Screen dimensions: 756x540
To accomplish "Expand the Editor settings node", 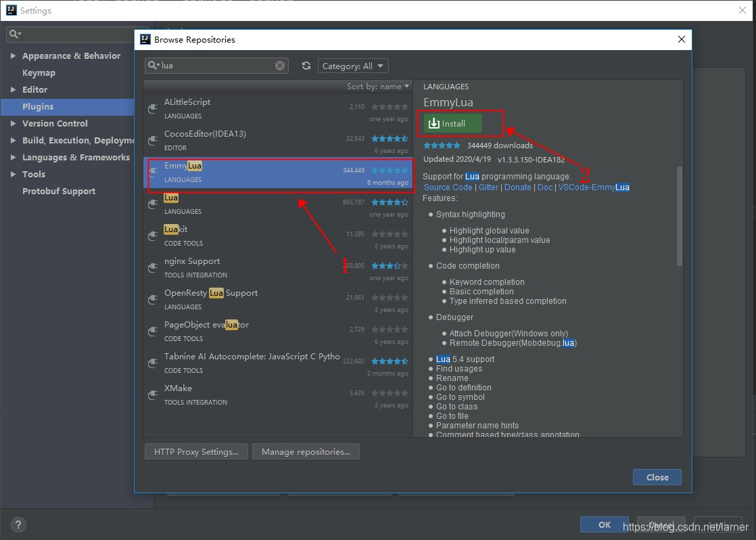I will [x=13, y=90].
